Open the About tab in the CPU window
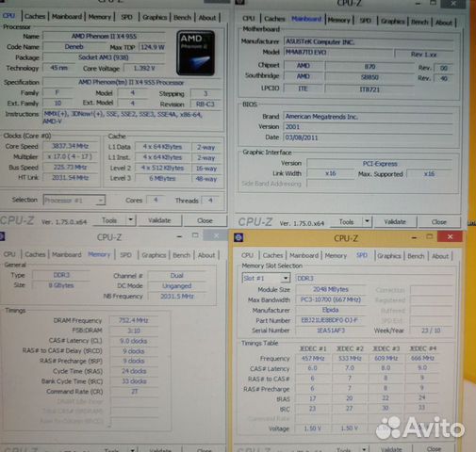The image size is (476, 452). (x=207, y=18)
